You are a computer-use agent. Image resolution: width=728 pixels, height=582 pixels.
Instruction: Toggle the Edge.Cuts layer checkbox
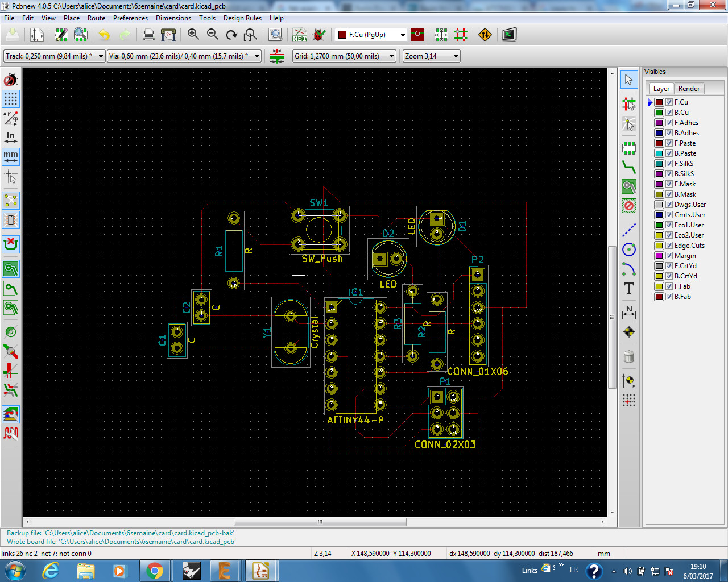669,246
